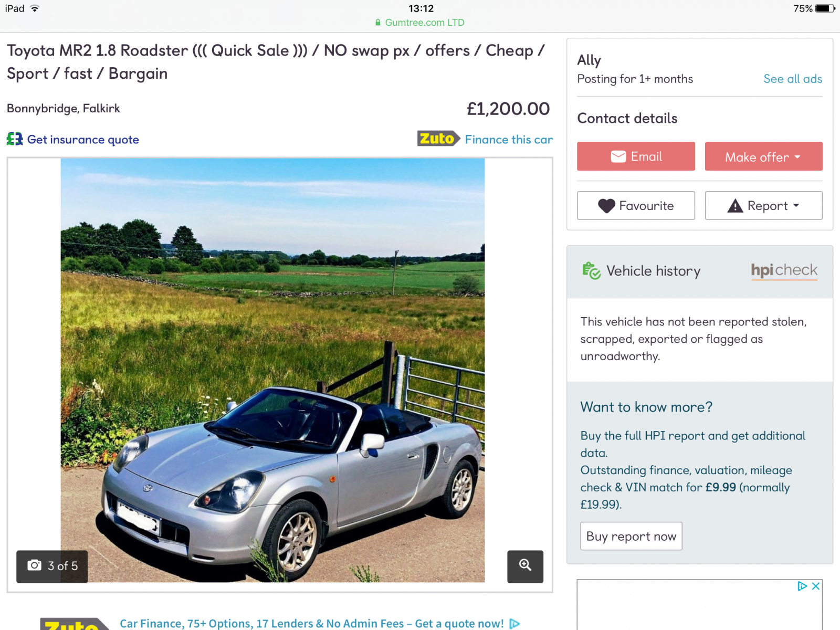Tap the battery indicator in status bar

coord(825,8)
